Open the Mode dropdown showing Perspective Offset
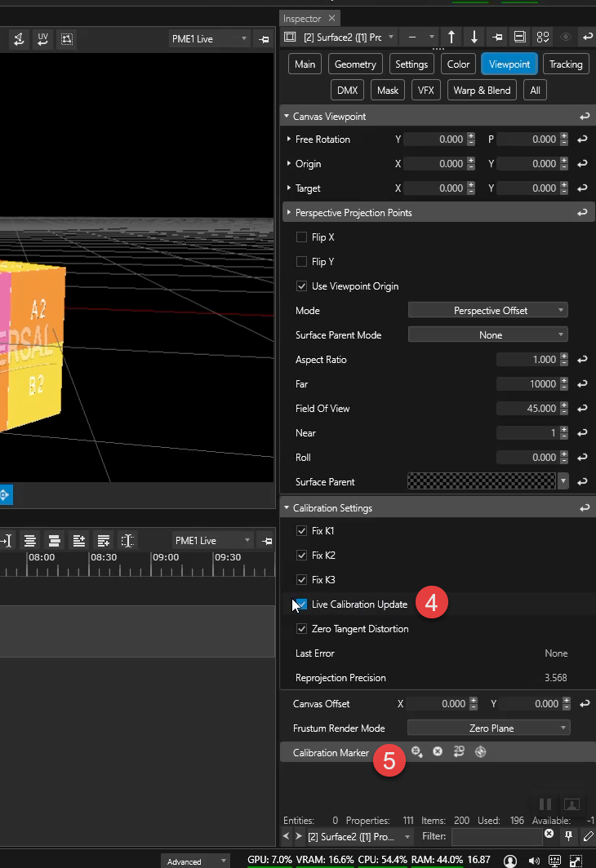 click(x=487, y=311)
